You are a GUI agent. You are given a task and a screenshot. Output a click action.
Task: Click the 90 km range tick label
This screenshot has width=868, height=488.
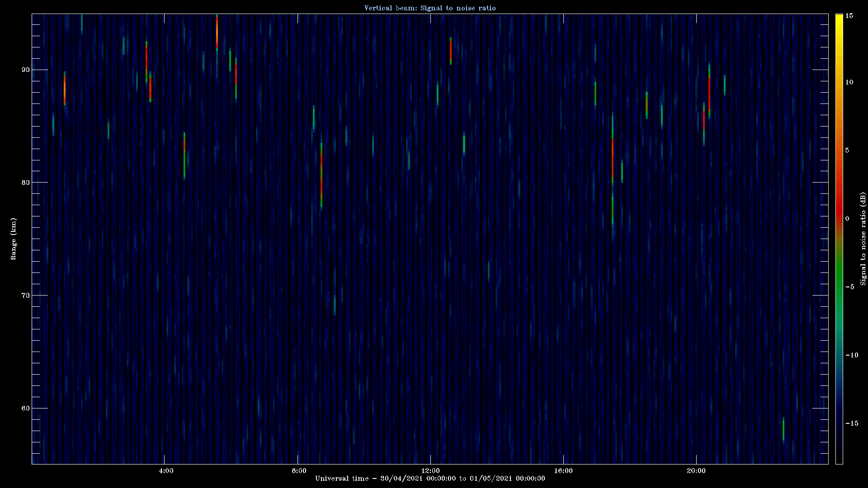tap(25, 70)
